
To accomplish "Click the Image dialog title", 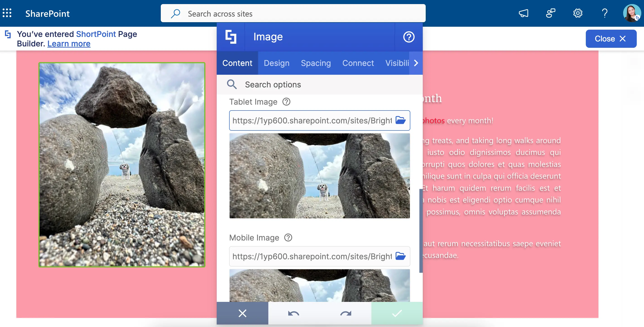I will (268, 37).
